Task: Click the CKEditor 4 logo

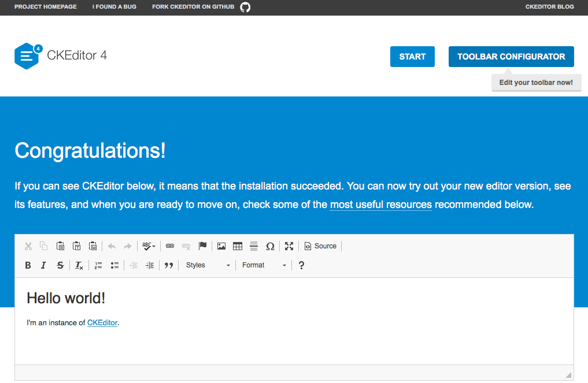Action: pyautogui.click(x=61, y=55)
